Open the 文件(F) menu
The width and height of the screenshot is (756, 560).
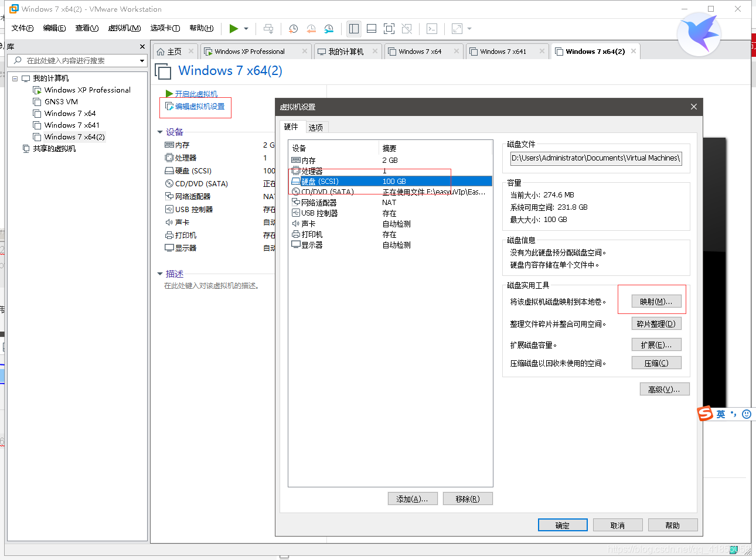(x=22, y=28)
